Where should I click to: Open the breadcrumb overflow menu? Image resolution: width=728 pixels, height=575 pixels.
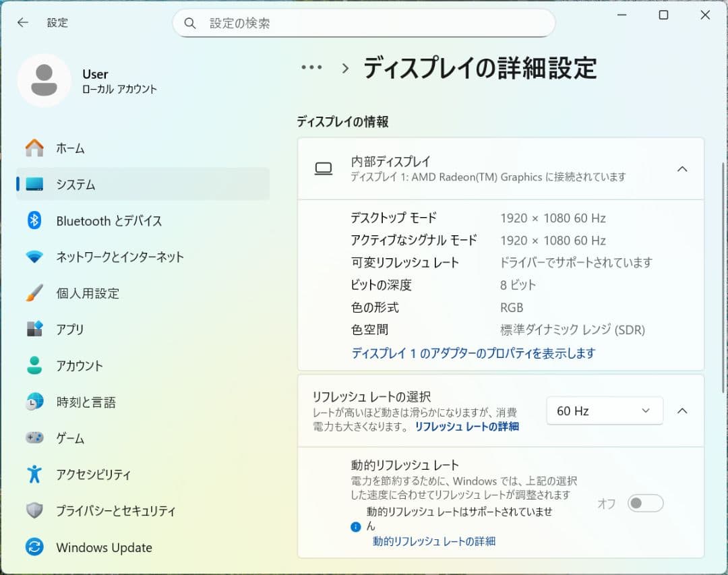(x=311, y=67)
